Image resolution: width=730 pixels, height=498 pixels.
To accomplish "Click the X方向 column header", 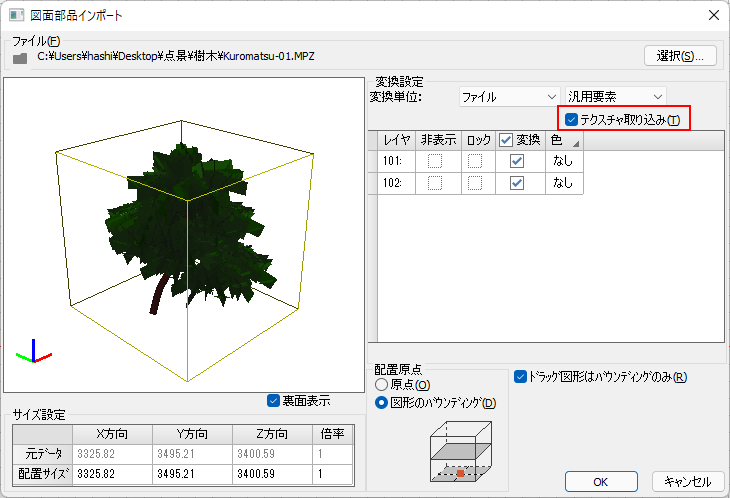I will coord(112,434).
